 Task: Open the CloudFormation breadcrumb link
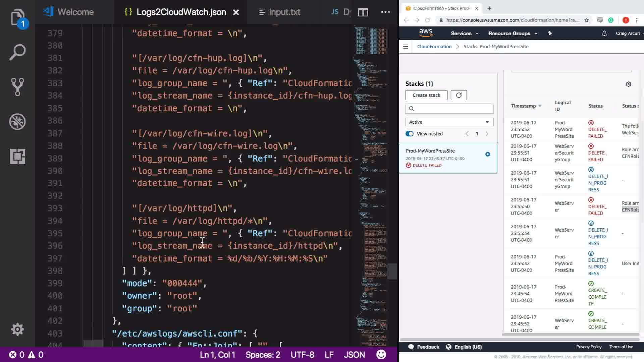tap(434, 47)
